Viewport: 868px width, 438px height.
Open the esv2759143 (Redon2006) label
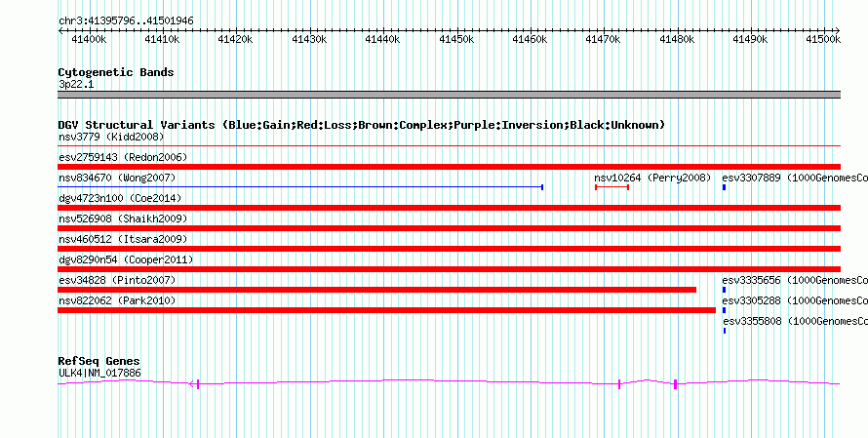point(123,157)
